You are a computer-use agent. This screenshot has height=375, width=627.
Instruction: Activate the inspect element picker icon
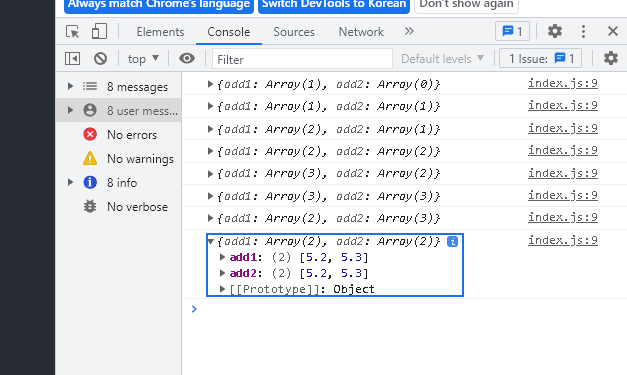coord(72,31)
